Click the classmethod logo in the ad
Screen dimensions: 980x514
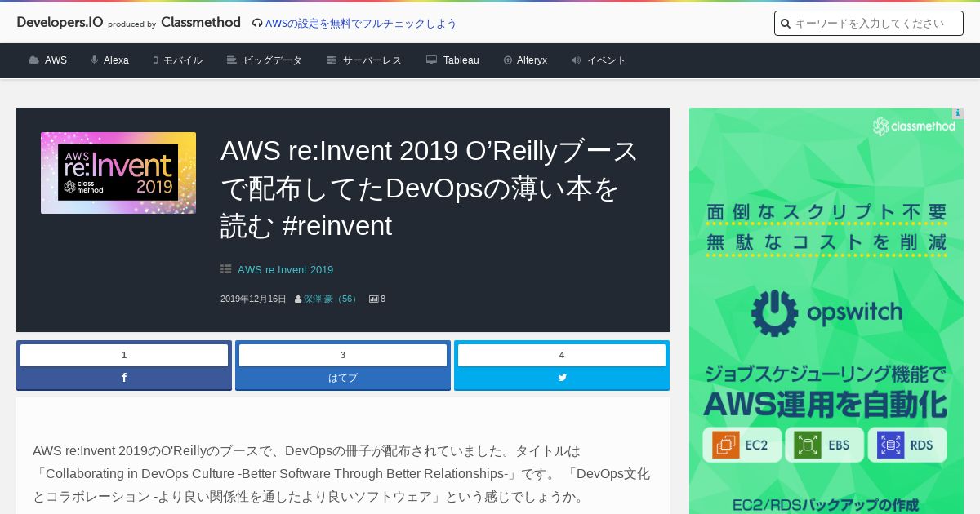point(913,126)
